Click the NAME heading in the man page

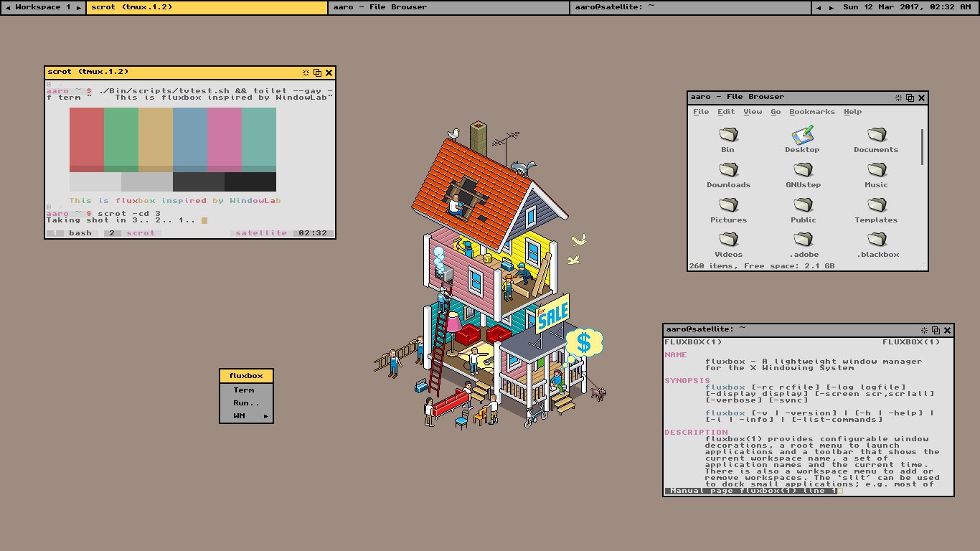pyautogui.click(x=676, y=355)
